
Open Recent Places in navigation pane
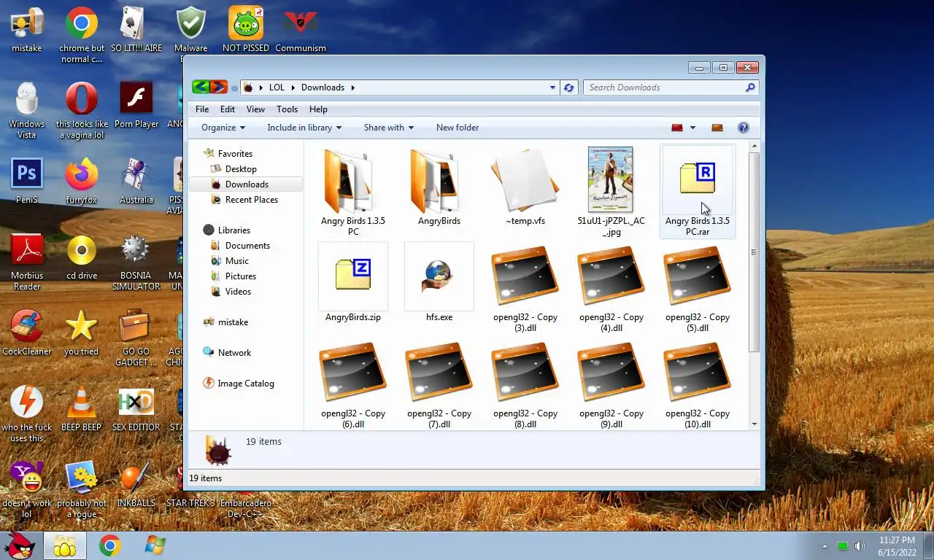coord(251,200)
